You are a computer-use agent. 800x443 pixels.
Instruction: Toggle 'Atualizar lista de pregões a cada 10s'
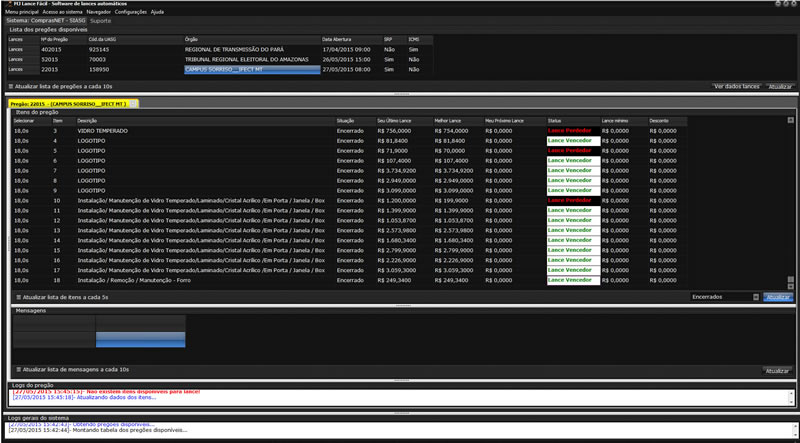pyautogui.click(x=11, y=88)
